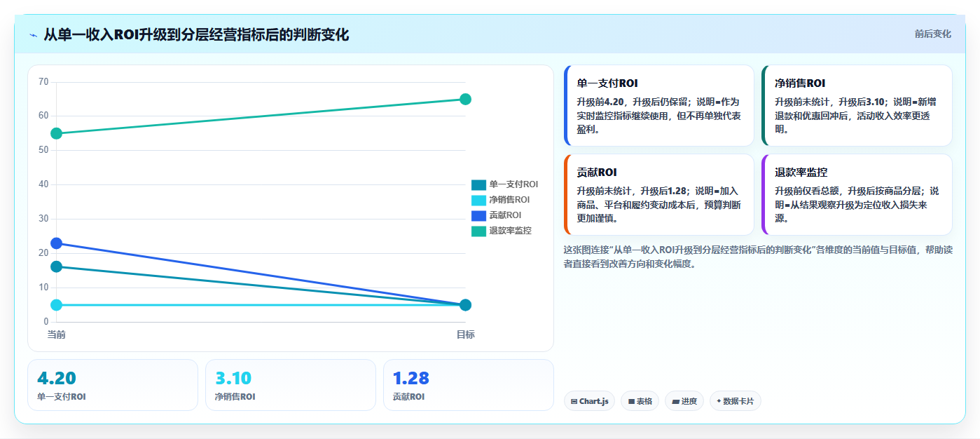Click the panel title 从单一收入ROI升级到分层经营指标后的判断变化
980x439 pixels.
point(196,34)
